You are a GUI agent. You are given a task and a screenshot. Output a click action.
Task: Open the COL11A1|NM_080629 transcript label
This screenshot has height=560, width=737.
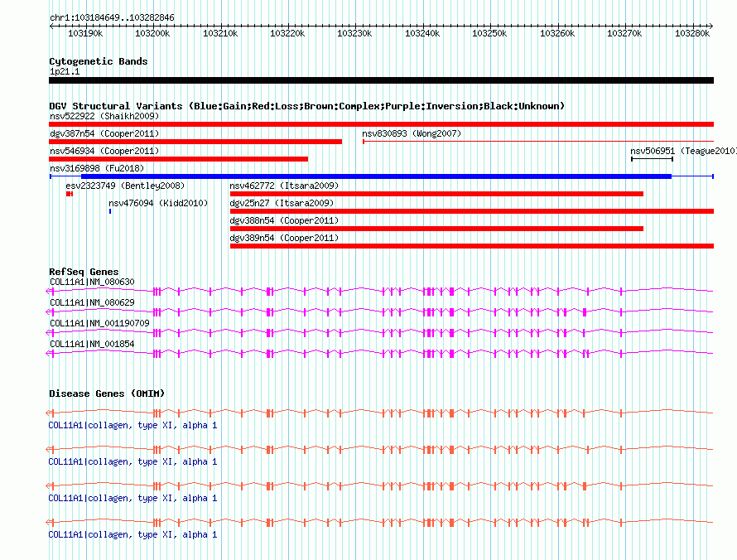pyautogui.click(x=92, y=303)
